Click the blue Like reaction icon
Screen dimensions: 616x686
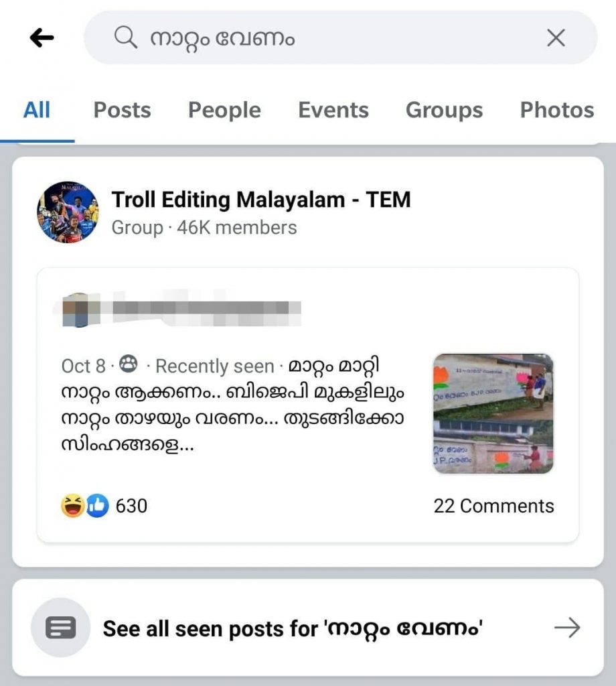[97, 506]
